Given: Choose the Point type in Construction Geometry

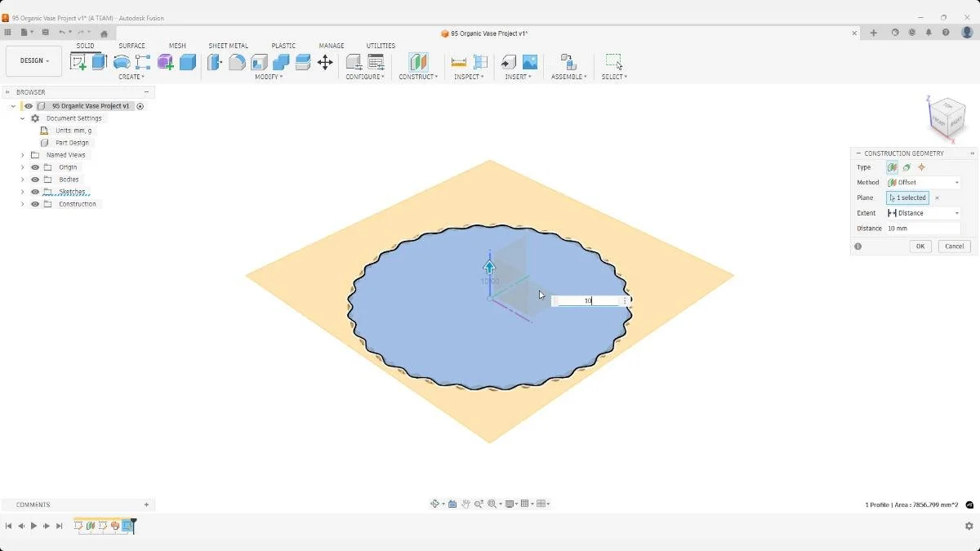Looking at the screenshot, I should point(921,167).
